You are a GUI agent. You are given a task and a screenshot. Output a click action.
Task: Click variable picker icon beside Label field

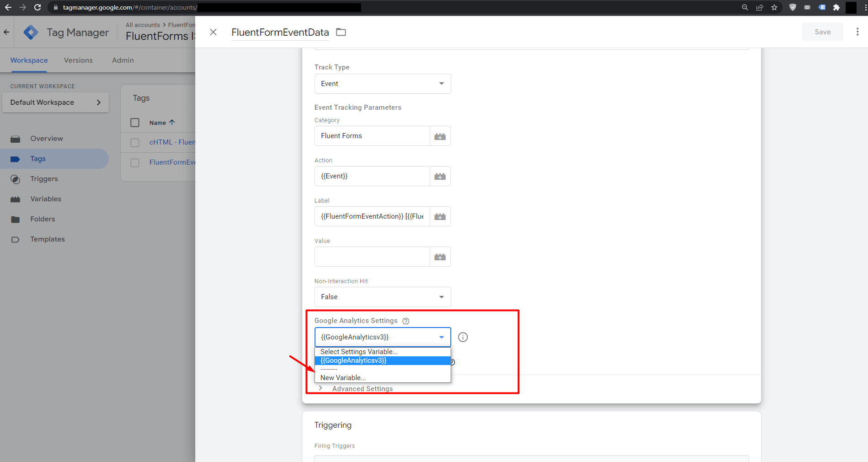(x=440, y=217)
